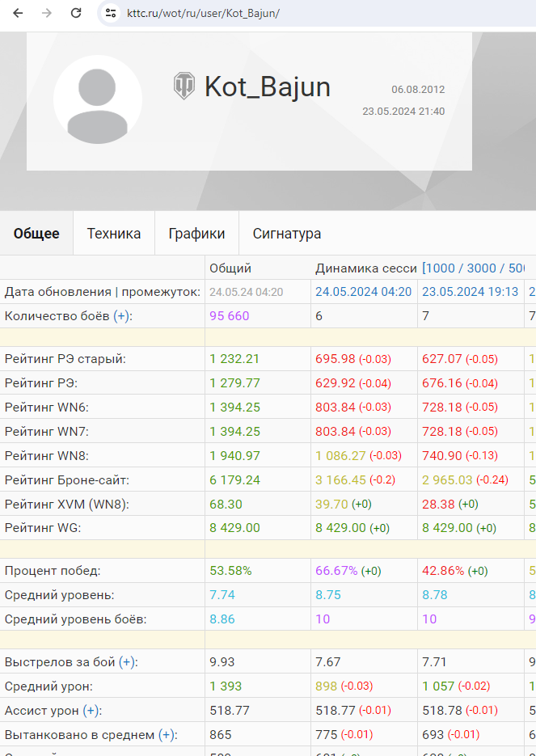Screen dimensions: 536x756
Task: Expand plus next to Количество боёв
Action: click(x=122, y=316)
